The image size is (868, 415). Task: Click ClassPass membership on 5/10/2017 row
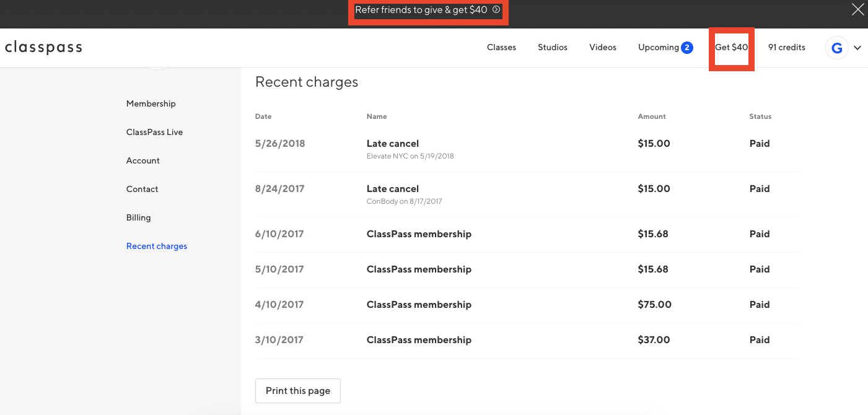pyautogui.click(x=419, y=269)
